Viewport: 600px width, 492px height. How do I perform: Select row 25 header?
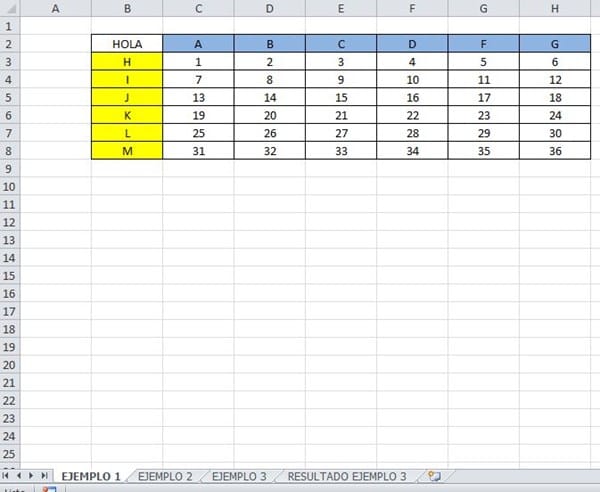pos(10,454)
